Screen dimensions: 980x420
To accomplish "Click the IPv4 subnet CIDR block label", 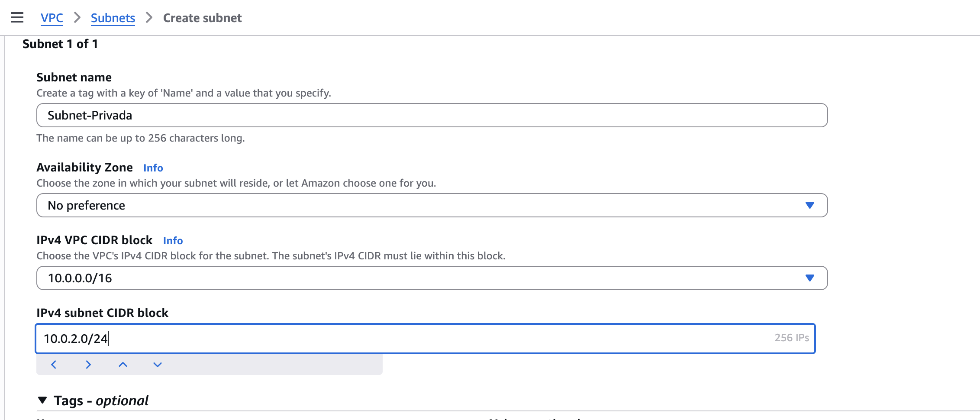I will point(102,313).
